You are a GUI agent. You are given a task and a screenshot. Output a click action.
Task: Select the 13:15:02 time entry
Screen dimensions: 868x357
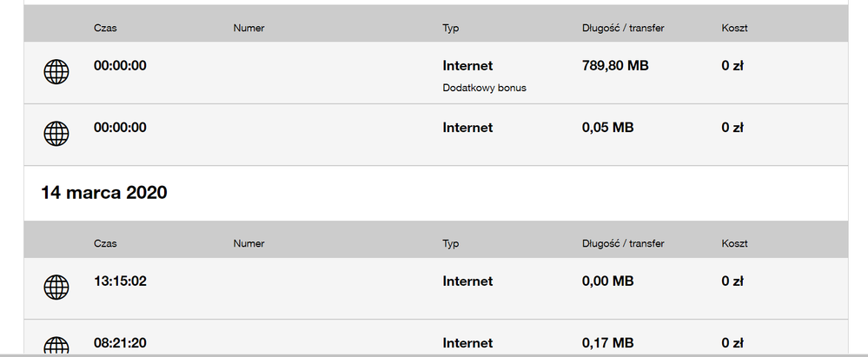pyautogui.click(x=120, y=281)
